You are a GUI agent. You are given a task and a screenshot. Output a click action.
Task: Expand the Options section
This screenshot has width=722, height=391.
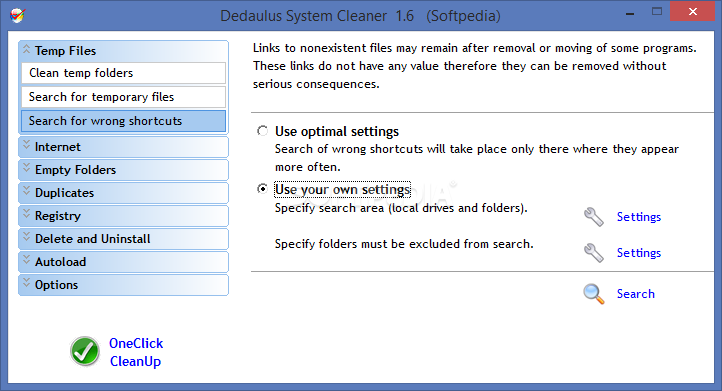click(123, 285)
